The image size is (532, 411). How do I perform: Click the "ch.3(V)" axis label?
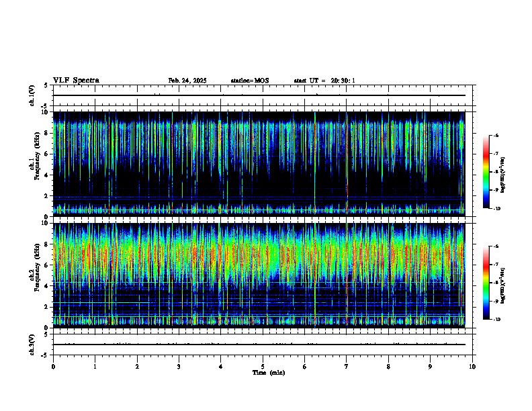tap(32, 345)
